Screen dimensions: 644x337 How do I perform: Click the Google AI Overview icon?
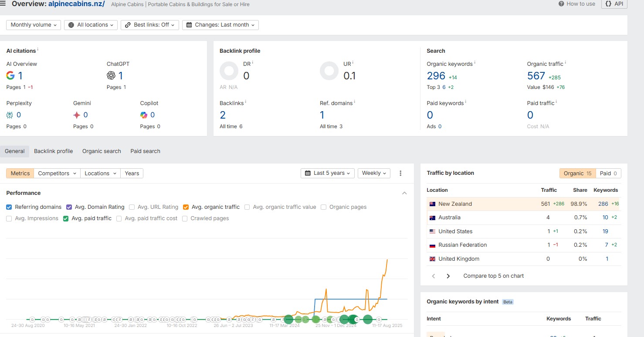(x=10, y=76)
